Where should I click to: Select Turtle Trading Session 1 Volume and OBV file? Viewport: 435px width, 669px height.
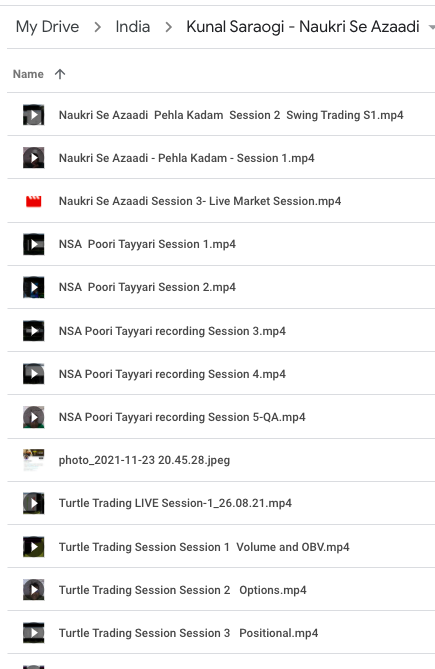(x=221, y=547)
